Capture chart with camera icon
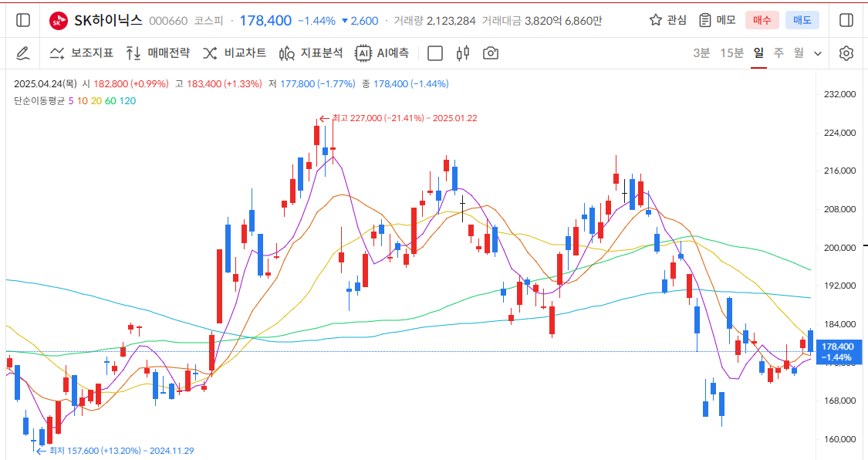The width and height of the screenshot is (868, 460). pyautogui.click(x=491, y=53)
